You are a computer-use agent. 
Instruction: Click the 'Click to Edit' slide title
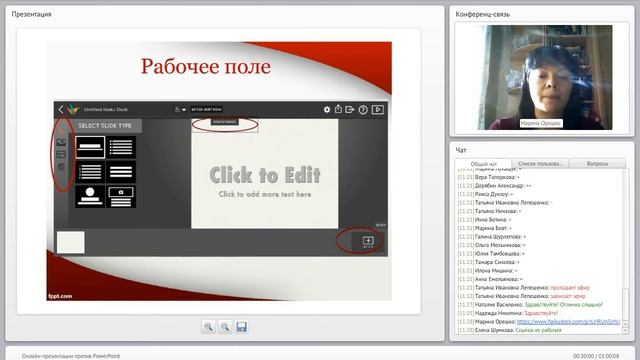[265, 175]
